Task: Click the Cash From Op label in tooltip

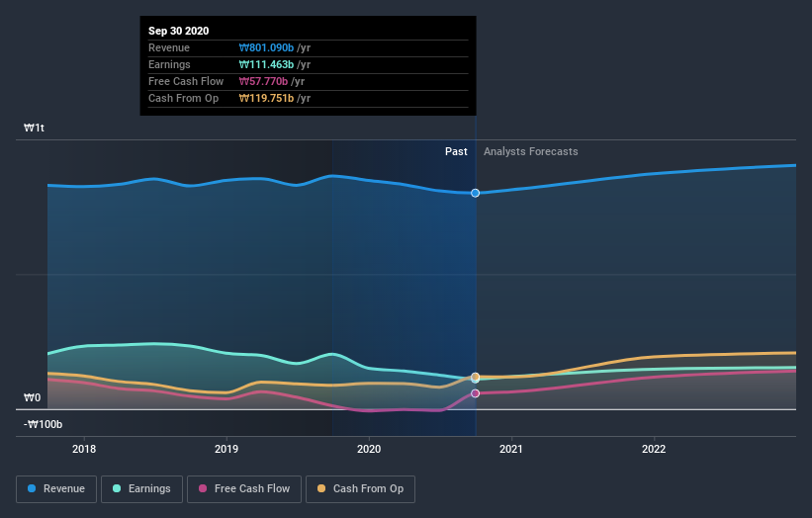Action: click(183, 98)
